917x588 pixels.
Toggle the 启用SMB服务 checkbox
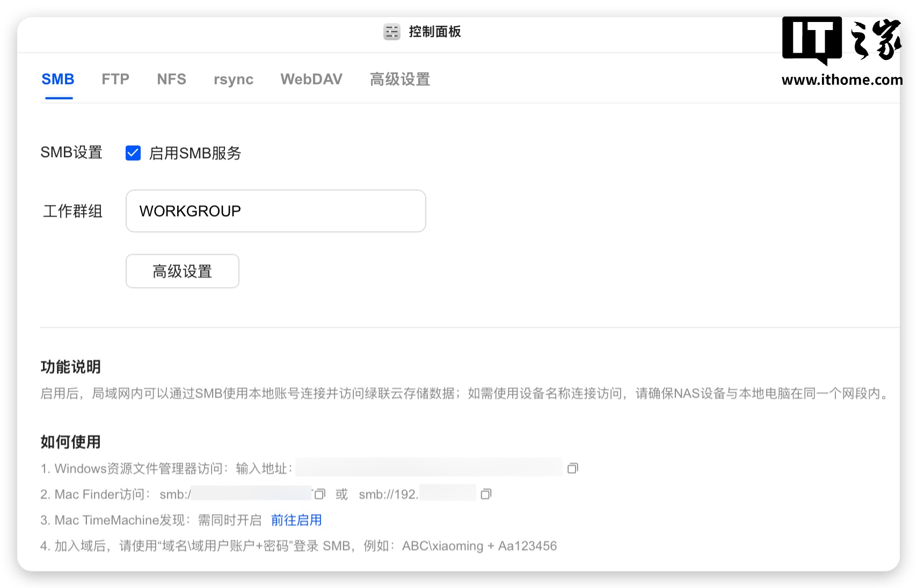tap(133, 153)
